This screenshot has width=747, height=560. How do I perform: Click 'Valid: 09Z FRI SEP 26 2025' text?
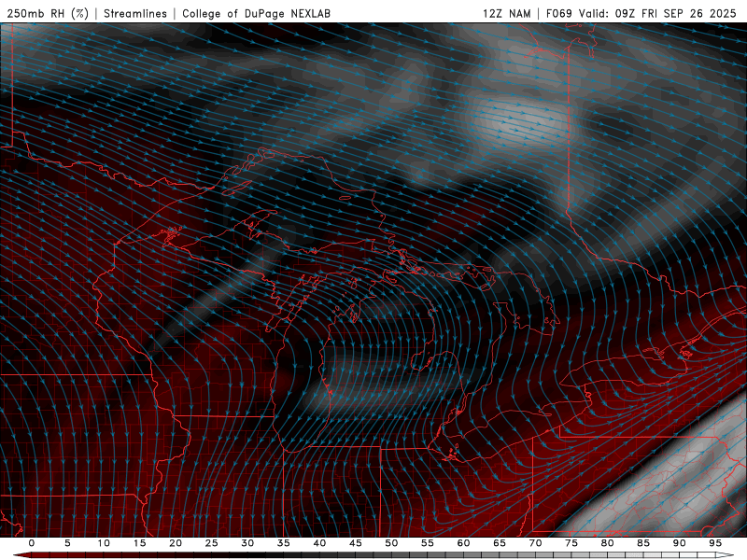(657, 13)
